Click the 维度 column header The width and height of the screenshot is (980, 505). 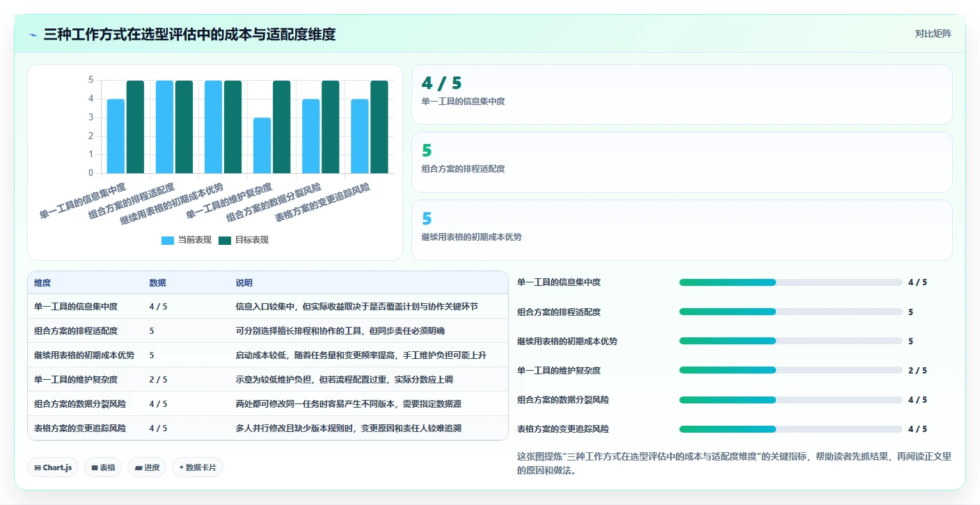pyautogui.click(x=42, y=283)
